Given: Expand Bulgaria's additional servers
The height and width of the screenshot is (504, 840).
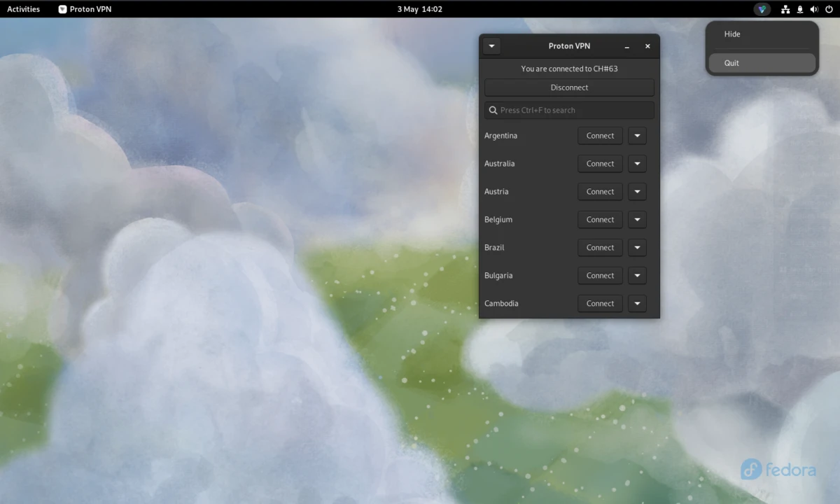Looking at the screenshot, I should pyautogui.click(x=637, y=275).
